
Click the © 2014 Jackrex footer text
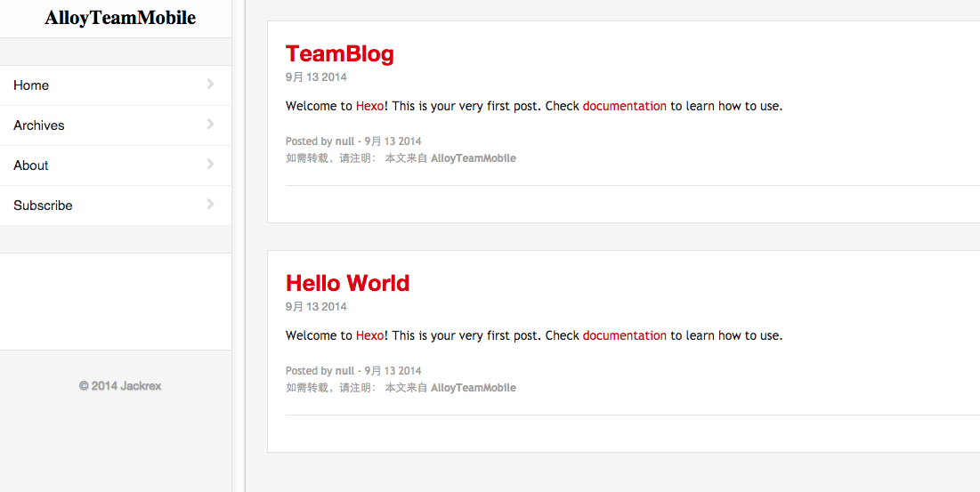click(x=120, y=386)
